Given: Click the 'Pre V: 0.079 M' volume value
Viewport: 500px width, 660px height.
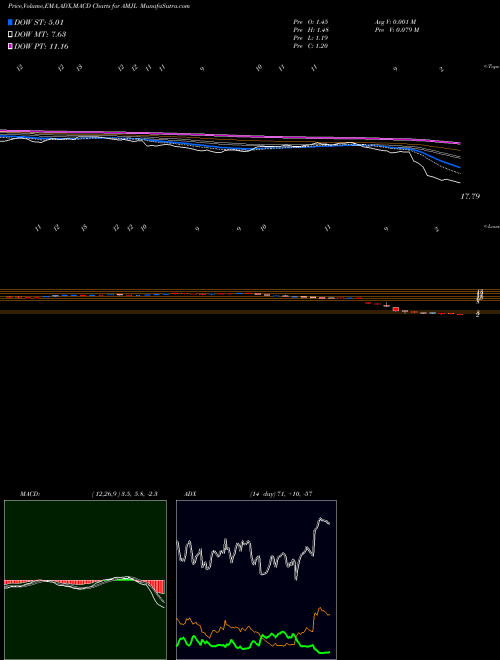Looking at the screenshot, I should pos(396,30).
